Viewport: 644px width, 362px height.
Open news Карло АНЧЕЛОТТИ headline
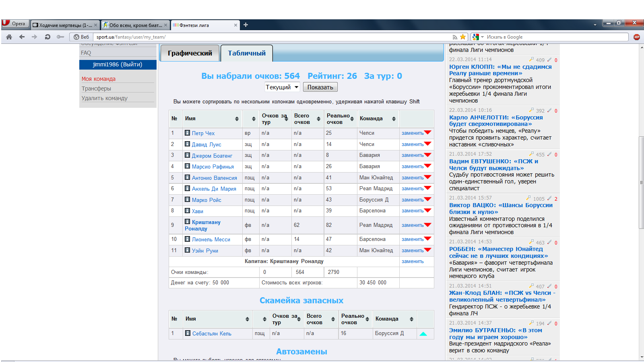tap(496, 121)
